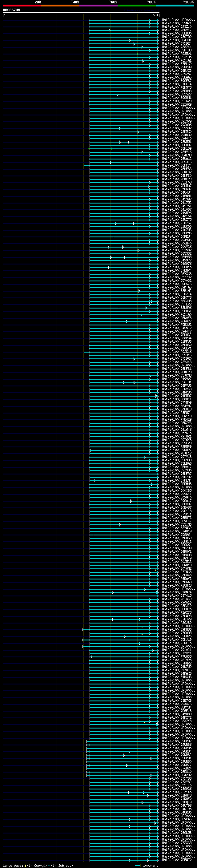Click the UniRef100_Q8LBW0 hit label
The width and height of the screenshot is (197, 868).
(177, 33)
